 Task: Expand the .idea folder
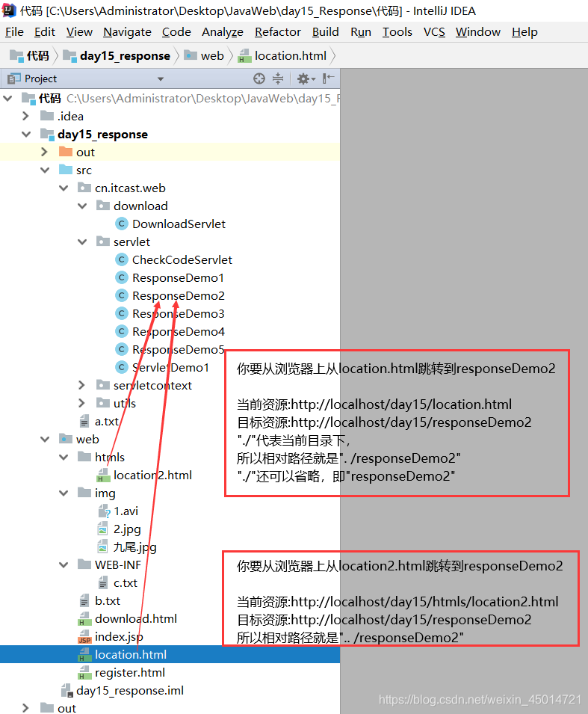[26, 116]
